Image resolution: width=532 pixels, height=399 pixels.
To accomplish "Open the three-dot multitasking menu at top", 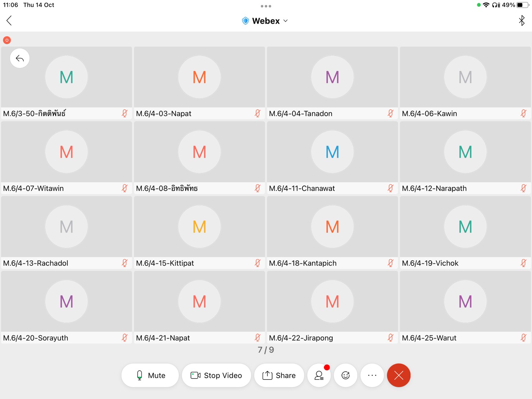I will (266, 6).
